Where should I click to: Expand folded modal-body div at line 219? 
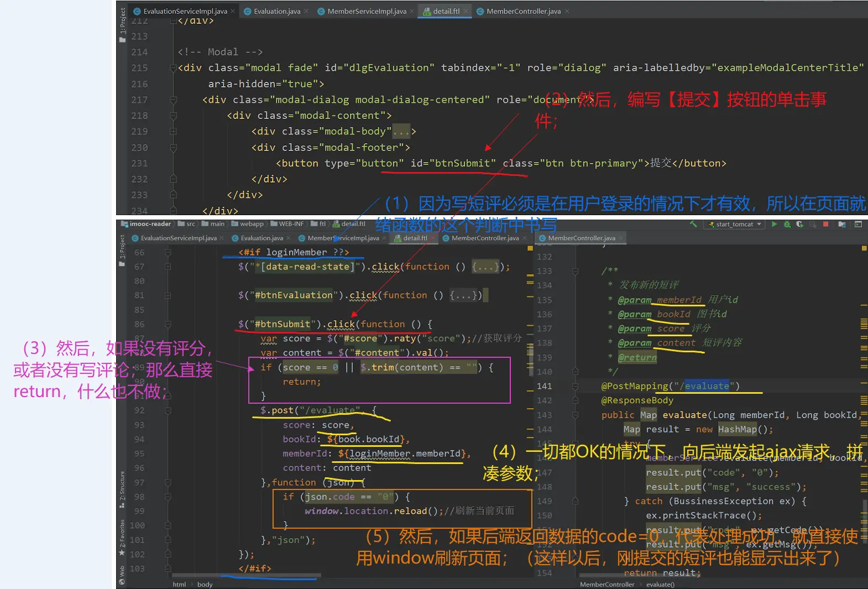[x=173, y=132]
